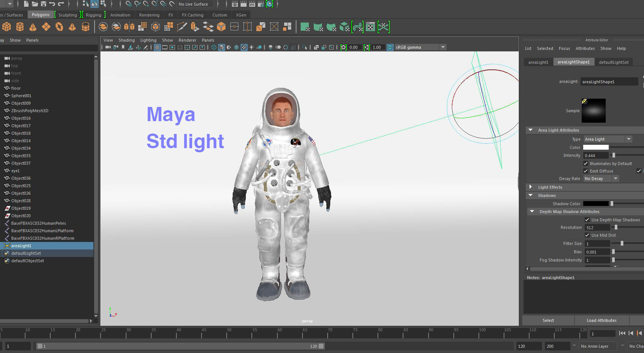The image size is (644, 353).
Task: Click the Snap to Grids icon
Action: (x=129, y=4)
